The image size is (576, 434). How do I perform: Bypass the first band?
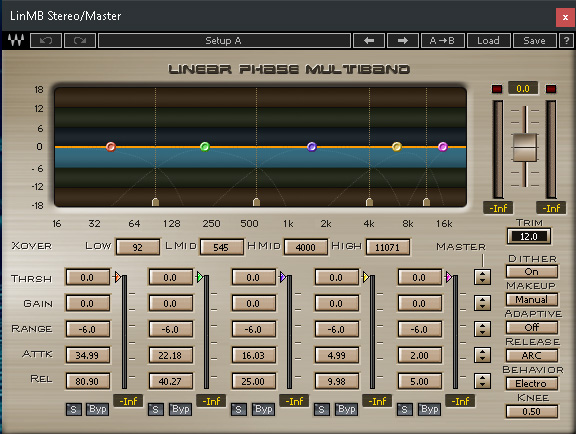click(x=97, y=409)
